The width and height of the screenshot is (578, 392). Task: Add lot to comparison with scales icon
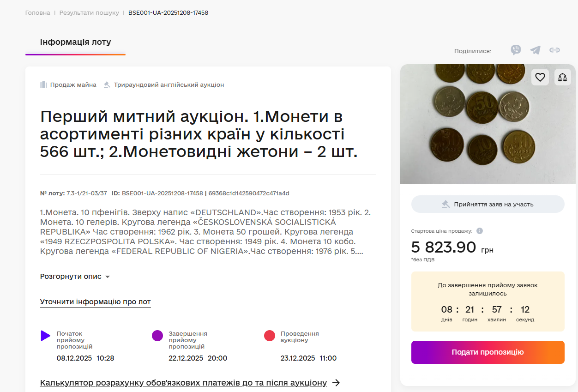(x=562, y=77)
